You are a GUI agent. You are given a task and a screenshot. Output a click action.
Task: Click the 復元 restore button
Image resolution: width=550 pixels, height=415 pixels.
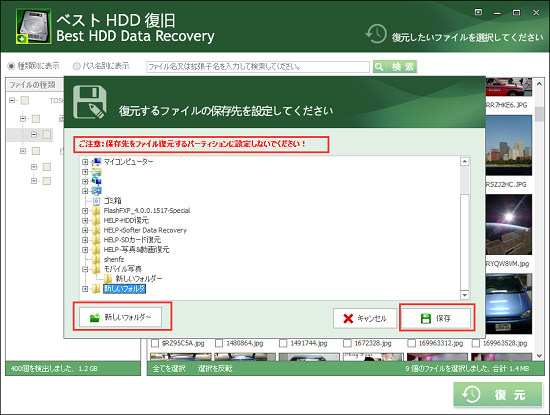(x=498, y=395)
